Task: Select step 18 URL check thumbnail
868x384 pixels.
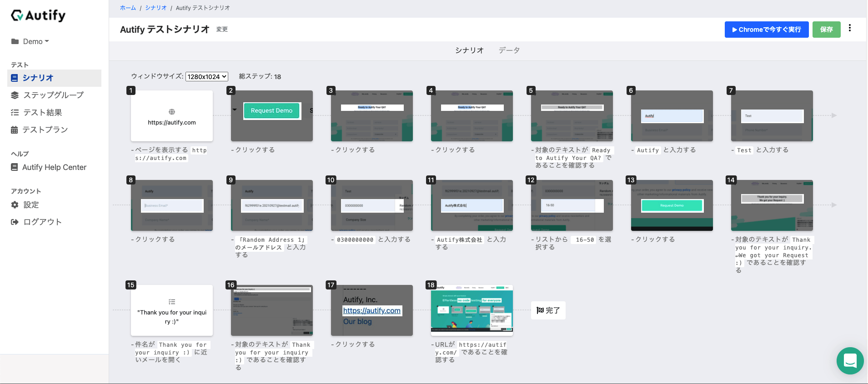Action: coord(472,310)
